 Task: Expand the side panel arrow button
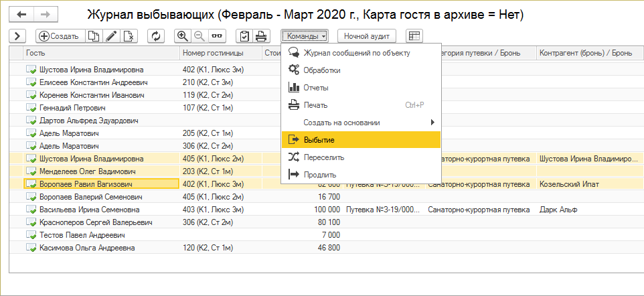click(x=17, y=35)
